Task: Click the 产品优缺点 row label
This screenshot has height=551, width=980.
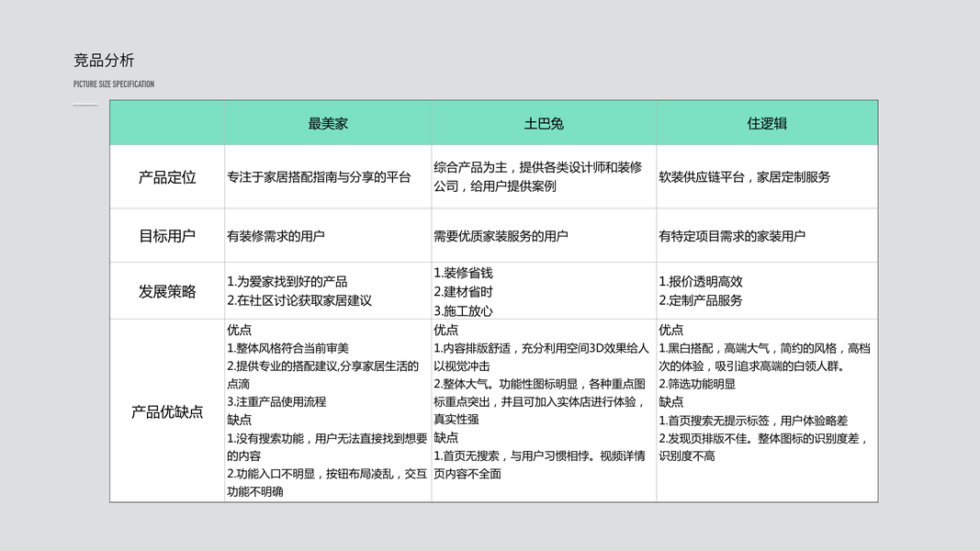Action: [x=167, y=411]
